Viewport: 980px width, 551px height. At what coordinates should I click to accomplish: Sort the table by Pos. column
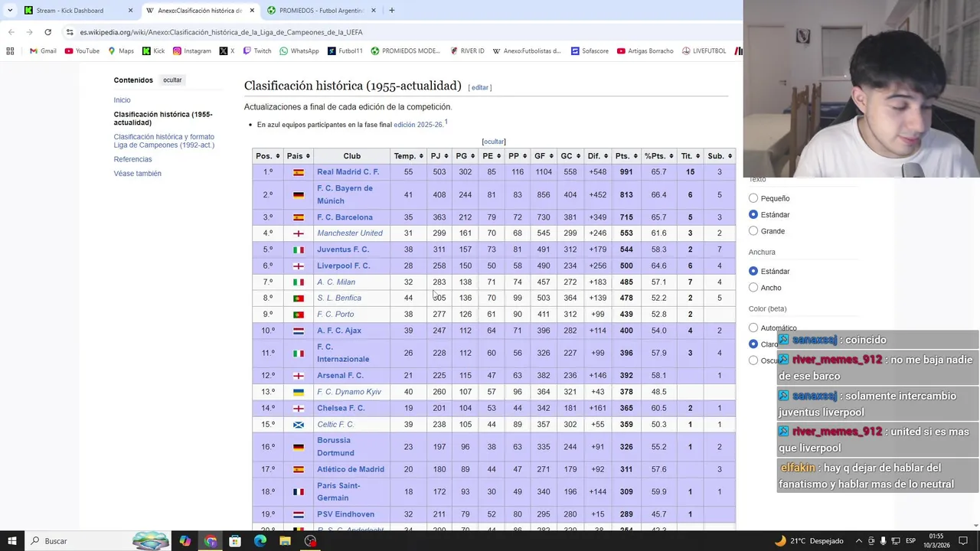268,156
